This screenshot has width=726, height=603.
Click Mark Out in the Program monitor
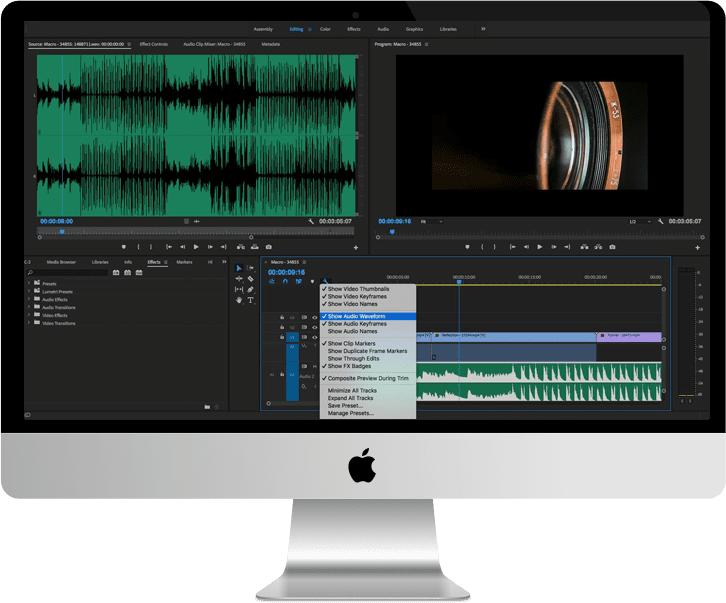tap(494, 247)
